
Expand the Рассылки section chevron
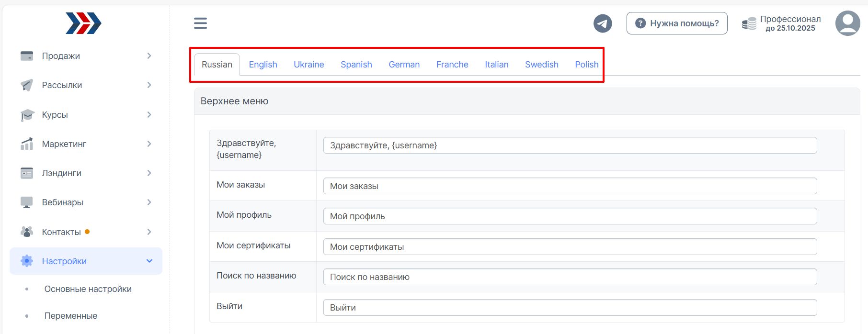pos(149,85)
